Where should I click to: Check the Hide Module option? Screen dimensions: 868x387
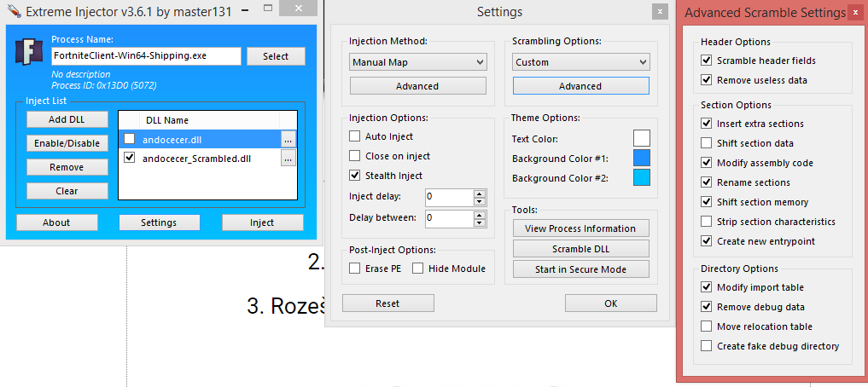(x=418, y=269)
